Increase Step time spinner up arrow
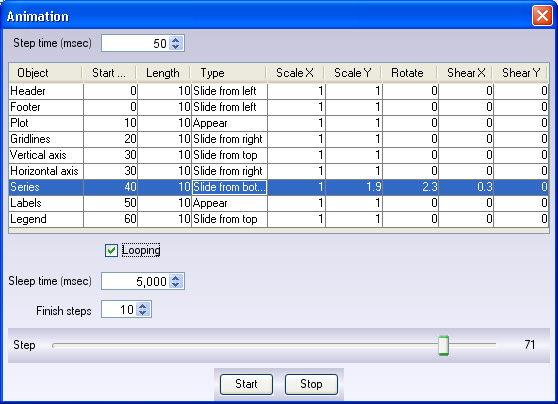This screenshot has height=404, width=558. [175, 40]
